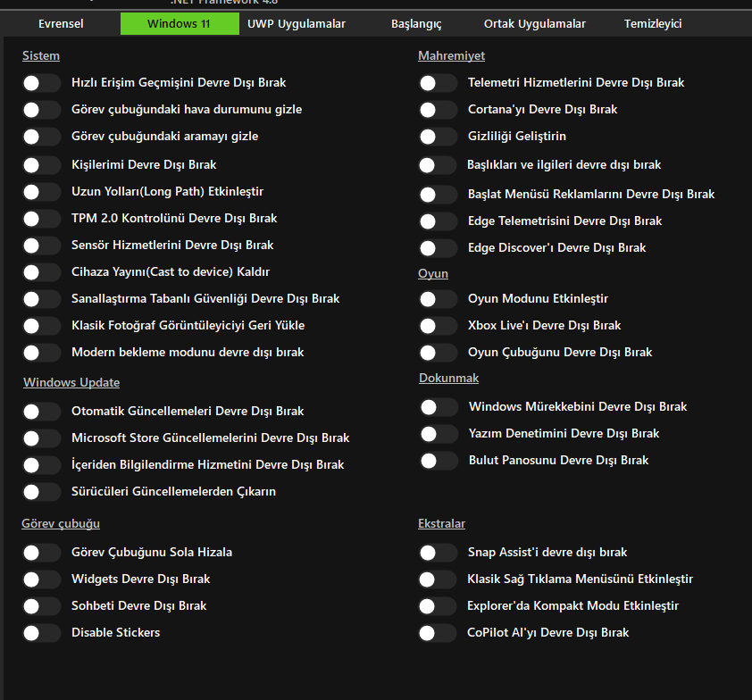The width and height of the screenshot is (752, 700).
Task: Toggle Sohbeti Devre Dışı Bırak
Action: click(41, 606)
